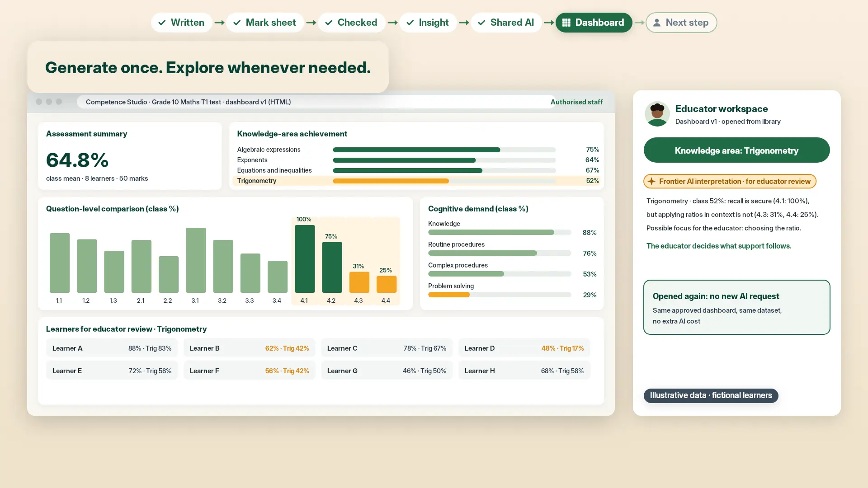Click the Problem solving 29% bar
Image resolution: width=868 pixels, height=488 pixels.
coord(449,295)
